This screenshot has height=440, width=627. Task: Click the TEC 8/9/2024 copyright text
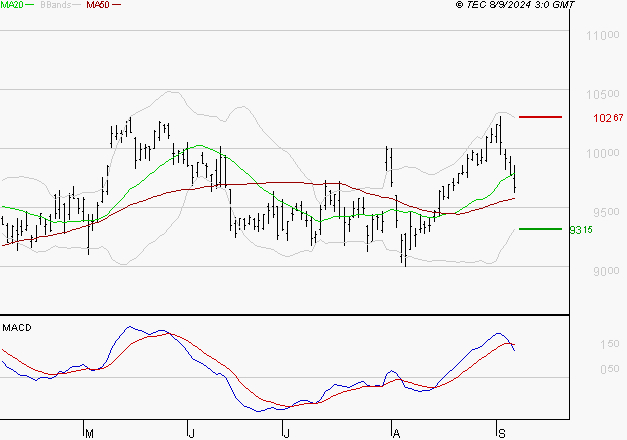point(515,5)
